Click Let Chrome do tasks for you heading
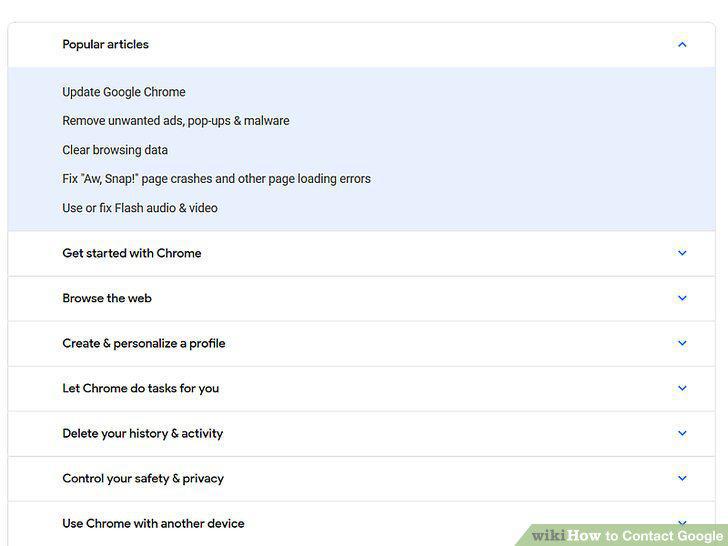728x546 pixels. click(x=141, y=389)
